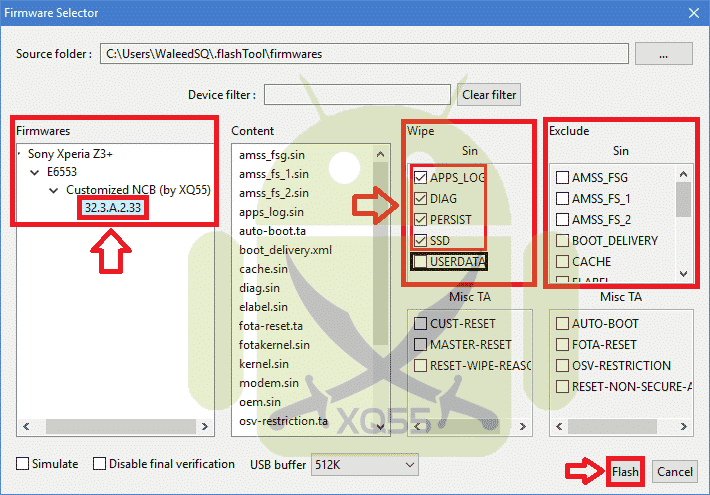Collapse the Sony Xperia Z3+ tree node
Screen dimensions: 710x495
[x=23, y=155]
